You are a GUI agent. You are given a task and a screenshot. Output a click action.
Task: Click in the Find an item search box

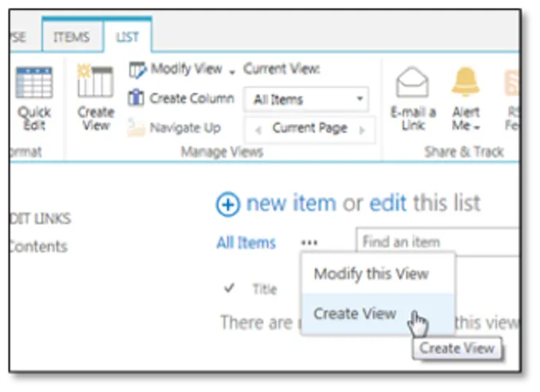pyautogui.click(x=437, y=242)
